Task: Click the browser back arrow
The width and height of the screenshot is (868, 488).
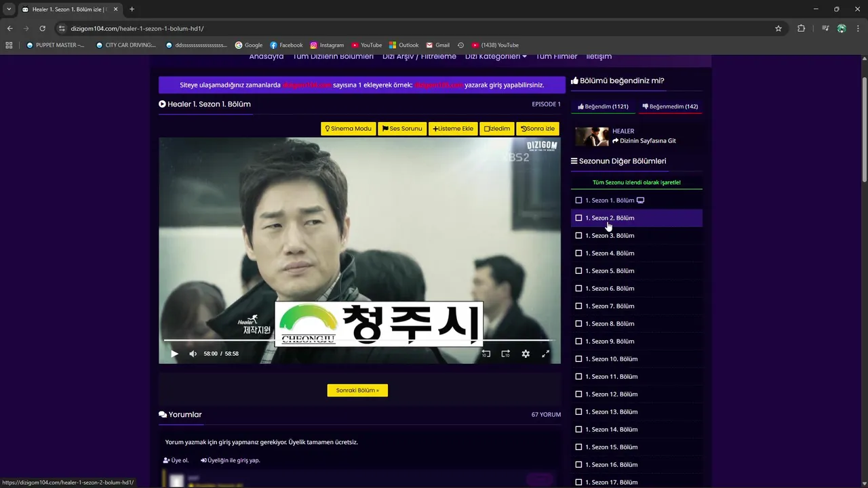Action: (x=9, y=28)
